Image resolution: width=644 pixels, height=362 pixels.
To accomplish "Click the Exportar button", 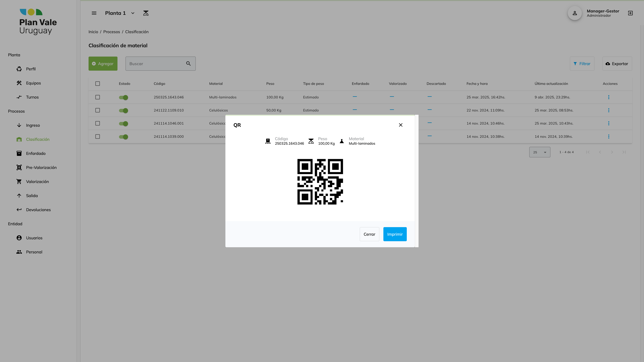I will pyautogui.click(x=617, y=64).
